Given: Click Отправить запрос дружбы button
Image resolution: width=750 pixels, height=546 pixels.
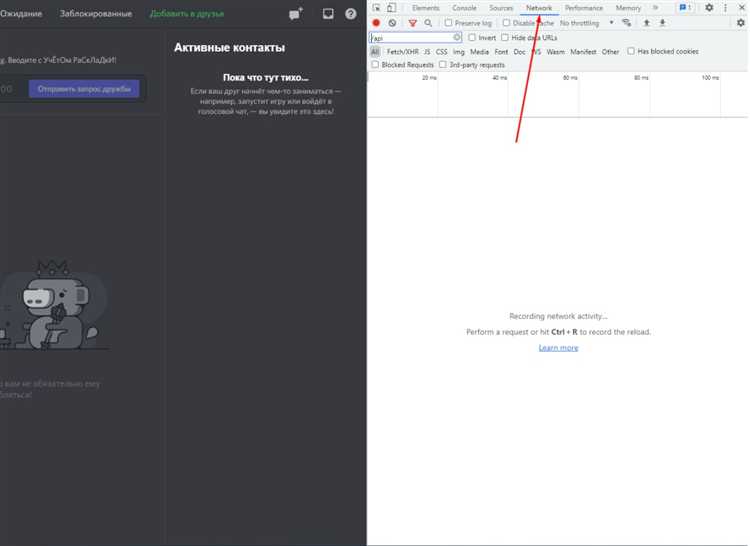Looking at the screenshot, I should coord(84,89).
